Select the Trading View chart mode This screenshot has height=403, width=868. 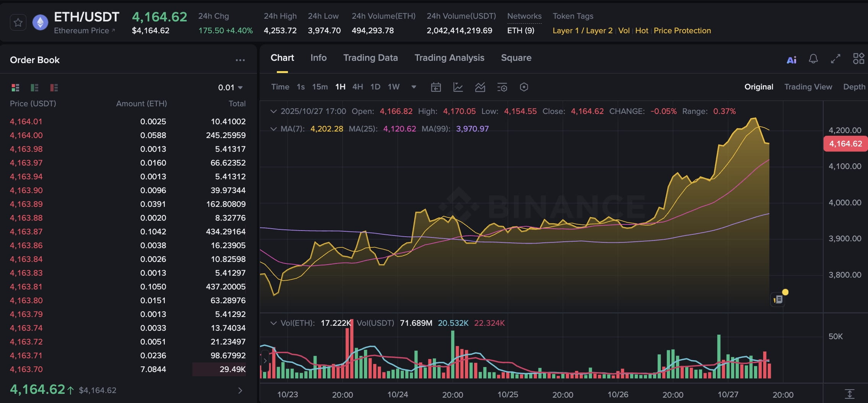pyautogui.click(x=807, y=87)
